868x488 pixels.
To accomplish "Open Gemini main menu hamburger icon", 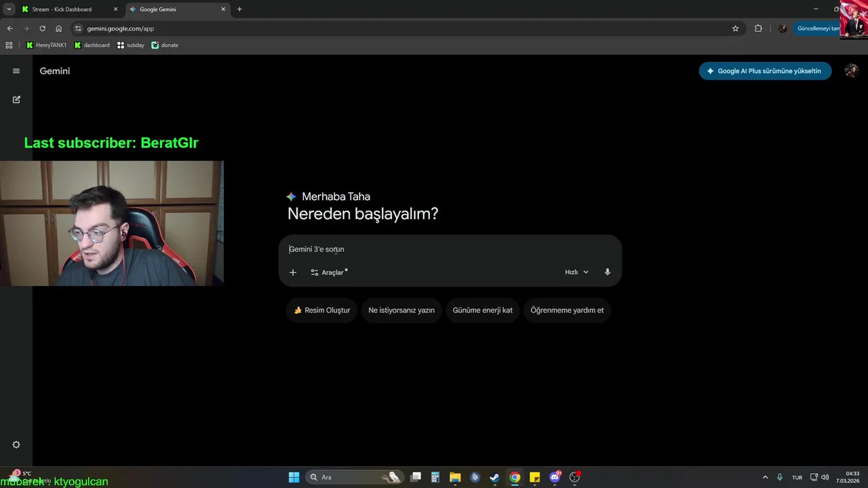I will click(16, 71).
